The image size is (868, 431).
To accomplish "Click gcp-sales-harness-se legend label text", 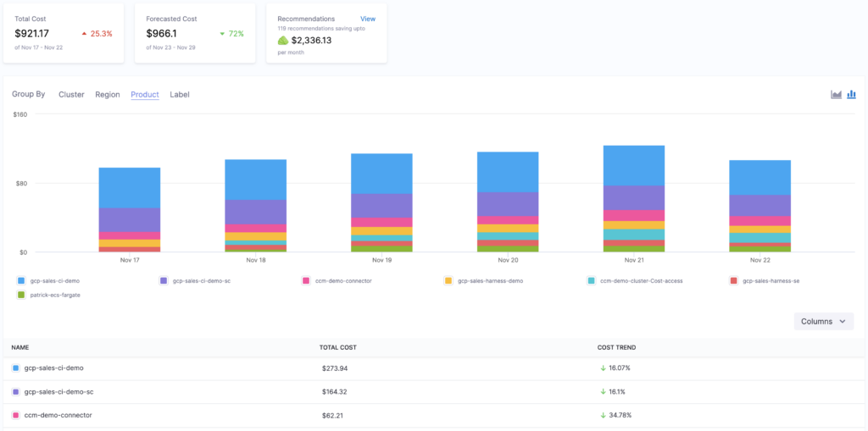I will pos(771,281).
